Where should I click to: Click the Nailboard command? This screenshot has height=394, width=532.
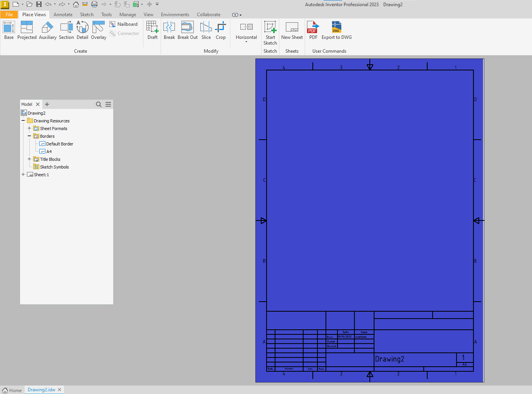click(124, 24)
